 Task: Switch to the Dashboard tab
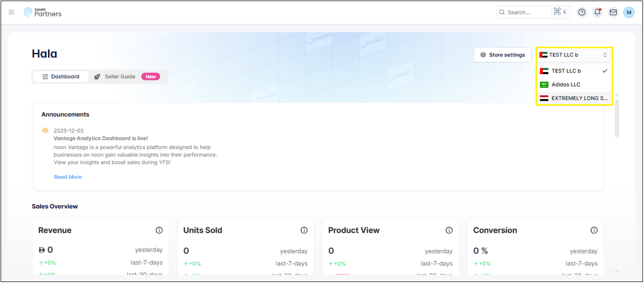point(60,77)
